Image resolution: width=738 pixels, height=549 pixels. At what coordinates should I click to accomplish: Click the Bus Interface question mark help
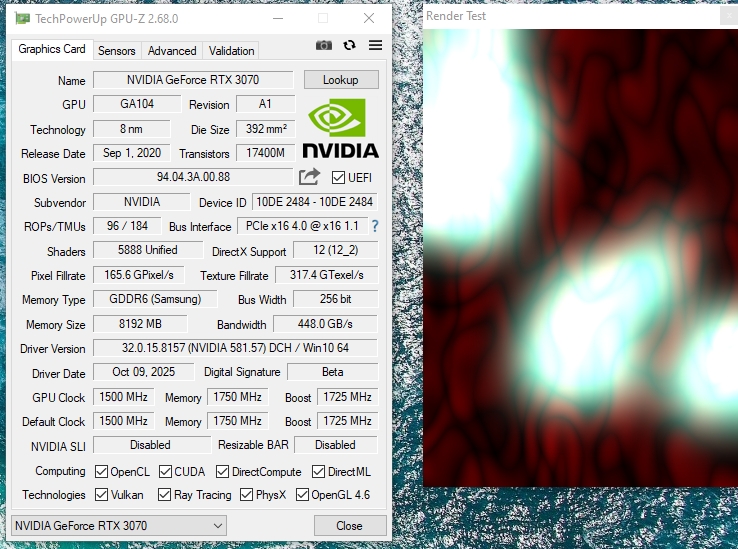point(375,226)
